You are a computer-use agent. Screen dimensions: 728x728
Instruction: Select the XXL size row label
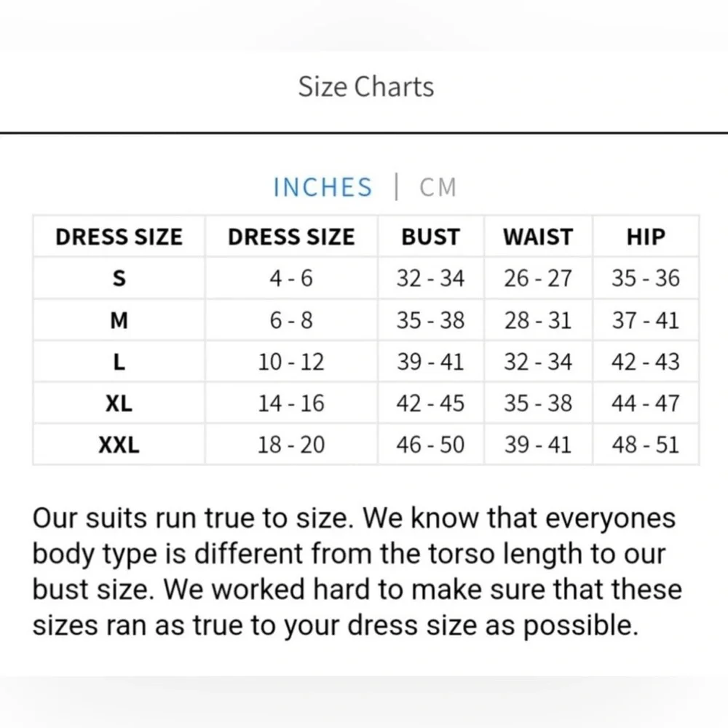(x=119, y=445)
